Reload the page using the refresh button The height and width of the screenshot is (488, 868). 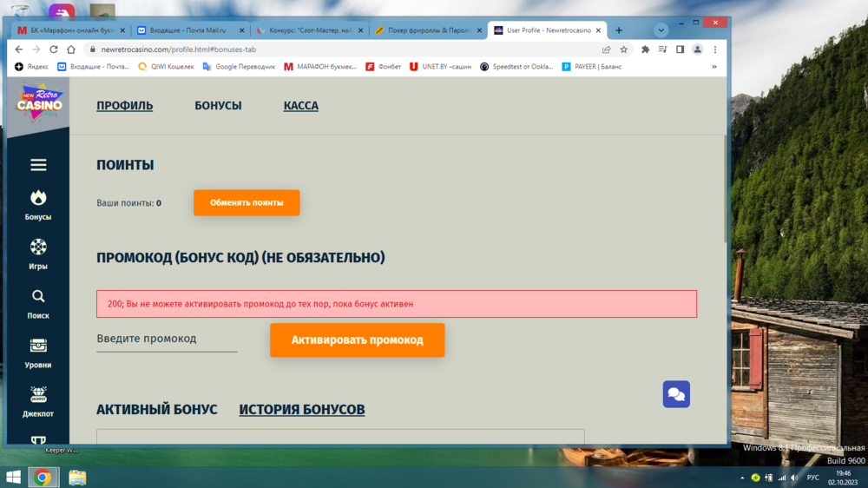pyautogui.click(x=54, y=49)
